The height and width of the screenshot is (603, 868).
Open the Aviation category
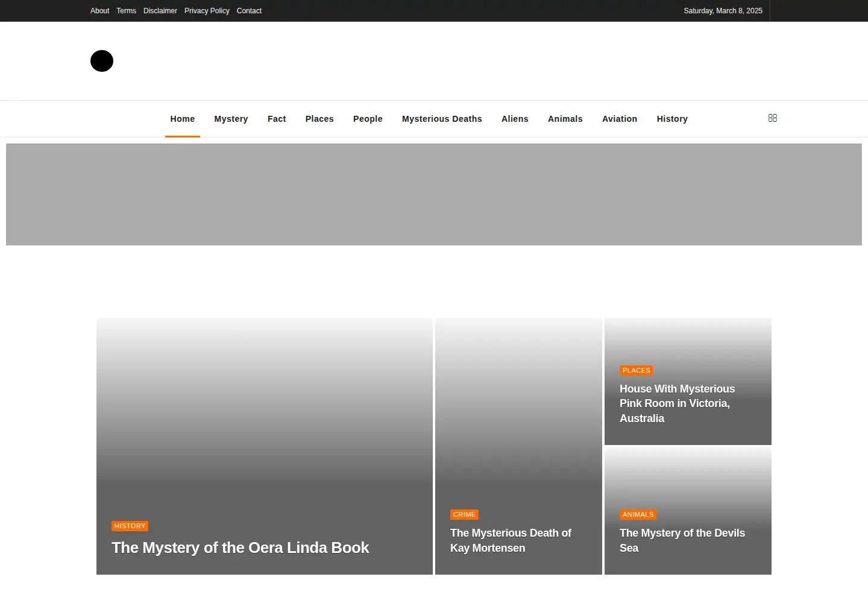pyautogui.click(x=620, y=119)
